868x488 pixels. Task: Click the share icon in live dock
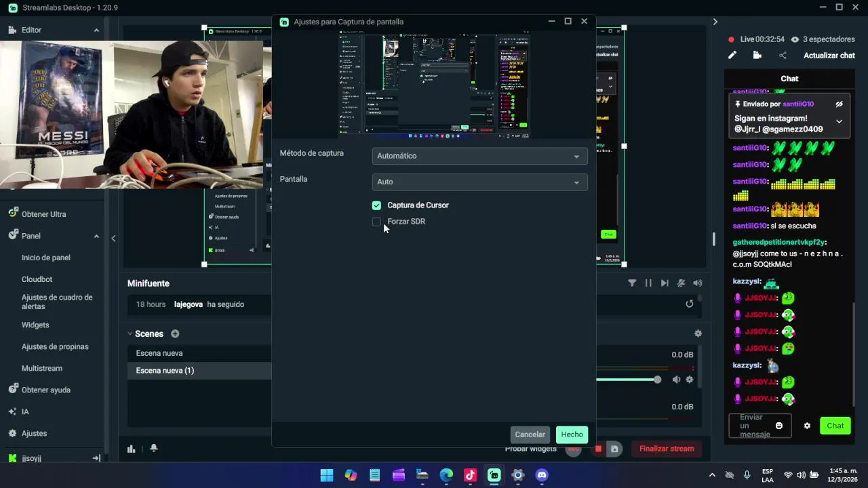pos(783,56)
